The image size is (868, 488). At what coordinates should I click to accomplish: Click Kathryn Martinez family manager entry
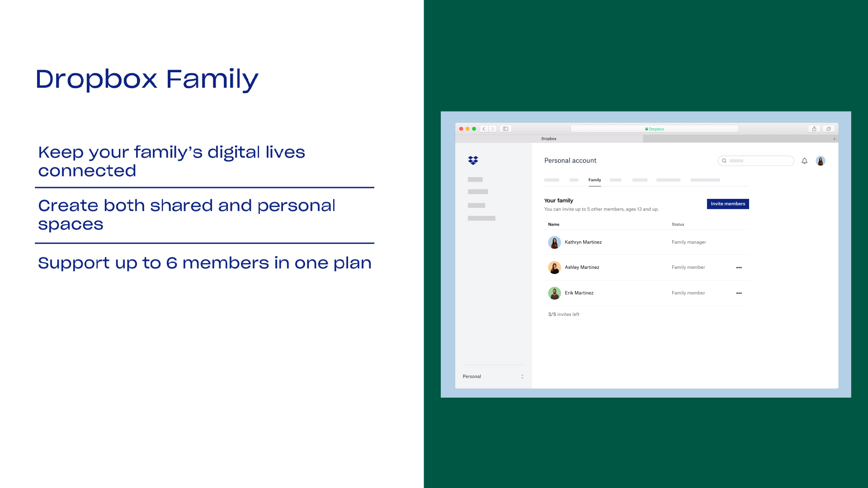pyautogui.click(x=646, y=242)
